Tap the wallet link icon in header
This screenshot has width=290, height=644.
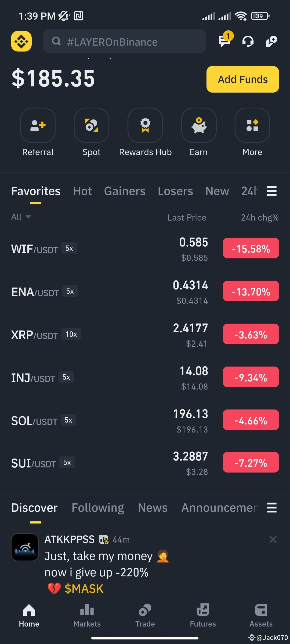(x=271, y=41)
